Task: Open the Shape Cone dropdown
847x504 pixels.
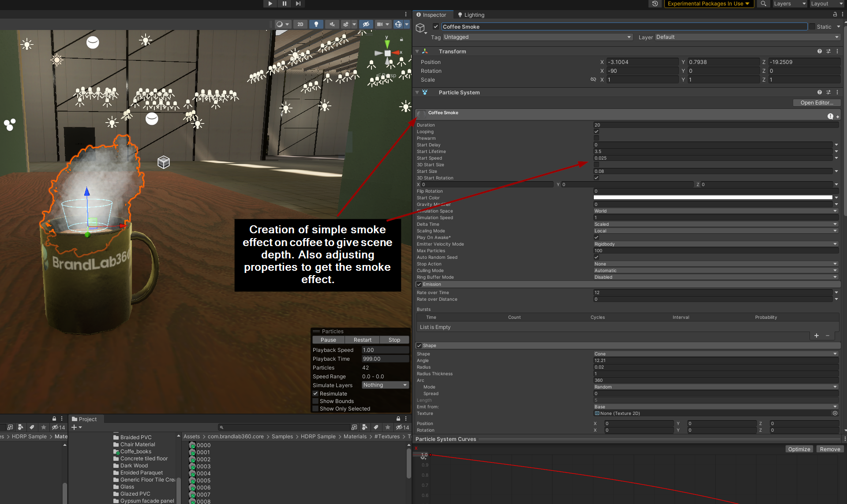Action: pos(715,354)
